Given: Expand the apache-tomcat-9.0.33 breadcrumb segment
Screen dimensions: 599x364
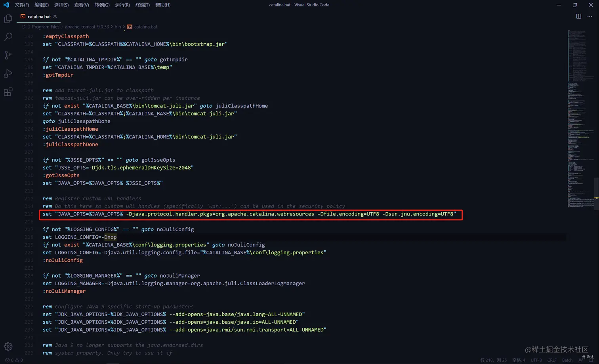Looking at the screenshot, I should (87, 27).
